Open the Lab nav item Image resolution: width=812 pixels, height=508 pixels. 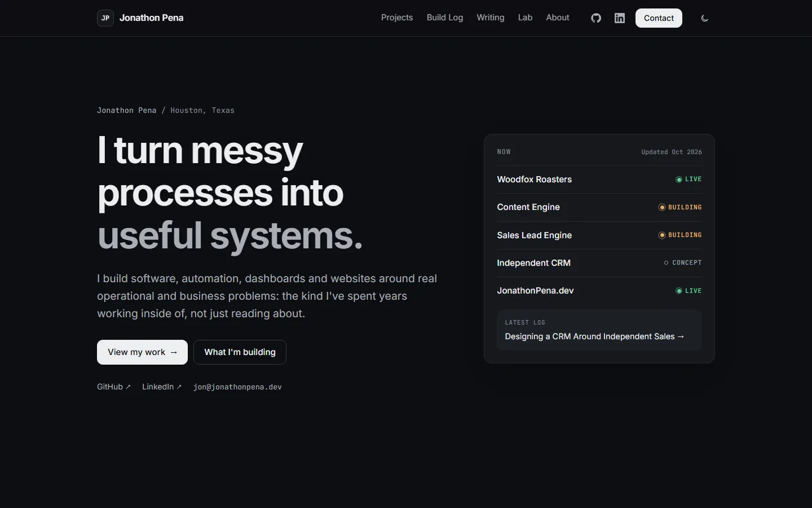pyautogui.click(x=525, y=17)
